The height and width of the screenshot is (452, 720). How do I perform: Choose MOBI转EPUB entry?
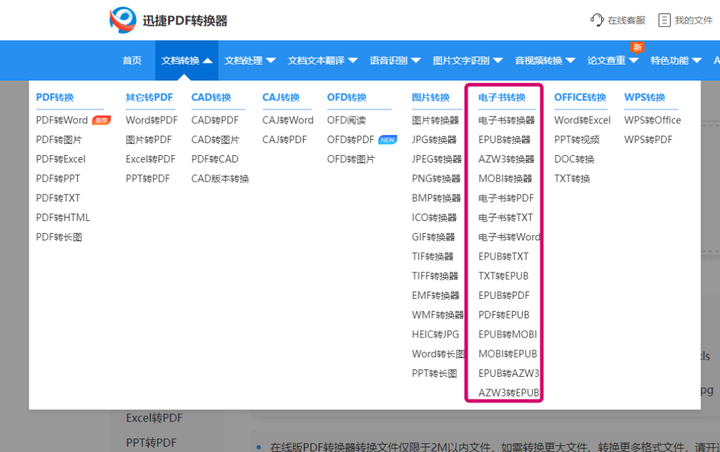click(507, 354)
